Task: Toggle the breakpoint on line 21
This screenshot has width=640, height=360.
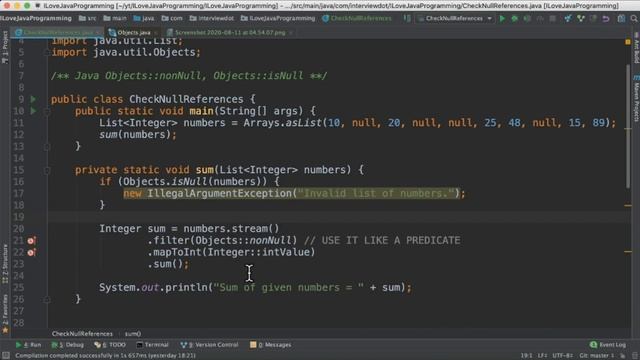Action: tap(31, 241)
